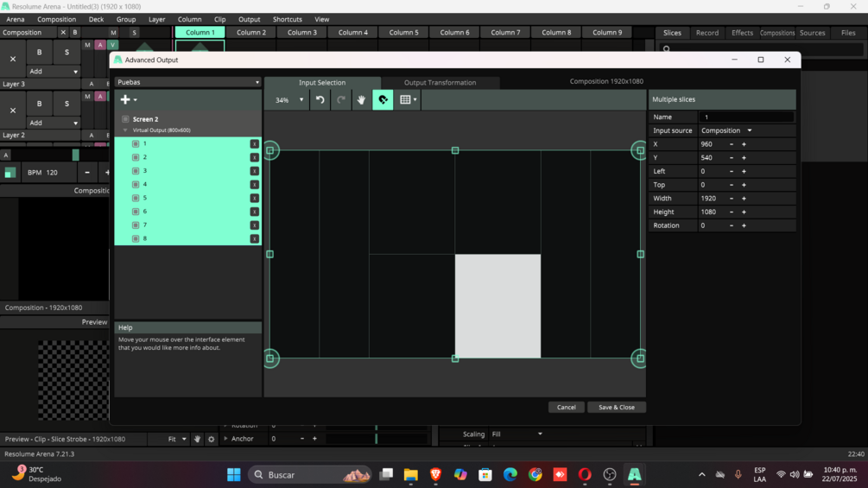
Task: Open Layer 3 Add blend dropdown
Action: pyautogui.click(x=54, y=72)
